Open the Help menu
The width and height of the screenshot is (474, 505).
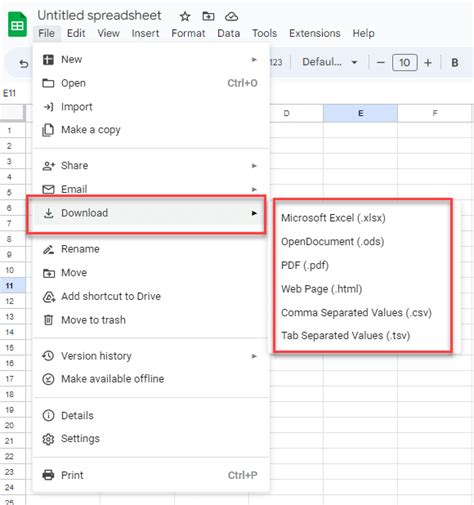tap(363, 33)
